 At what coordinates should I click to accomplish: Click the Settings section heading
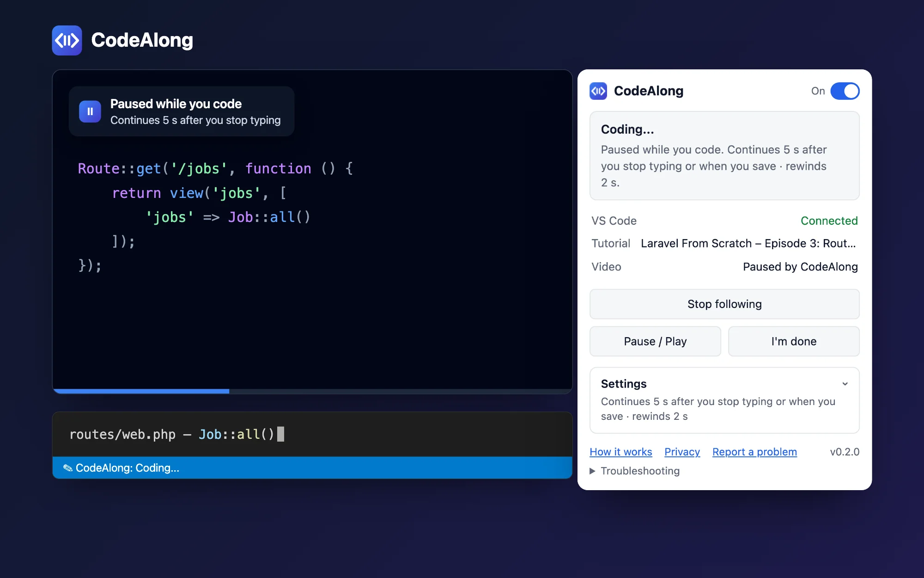[624, 384]
